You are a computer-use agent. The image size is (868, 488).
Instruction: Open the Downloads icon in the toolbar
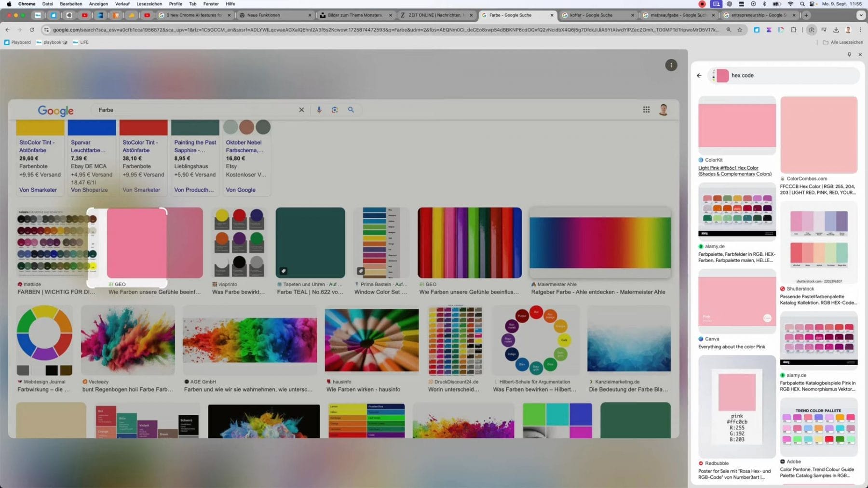tap(836, 30)
